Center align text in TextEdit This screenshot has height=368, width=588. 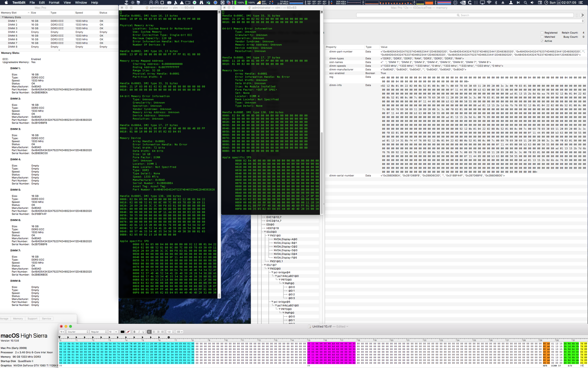tap(153, 332)
